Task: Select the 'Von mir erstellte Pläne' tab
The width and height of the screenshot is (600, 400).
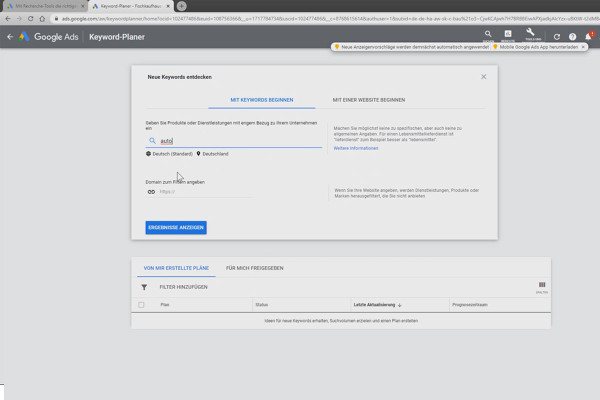Action: [x=176, y=268]
